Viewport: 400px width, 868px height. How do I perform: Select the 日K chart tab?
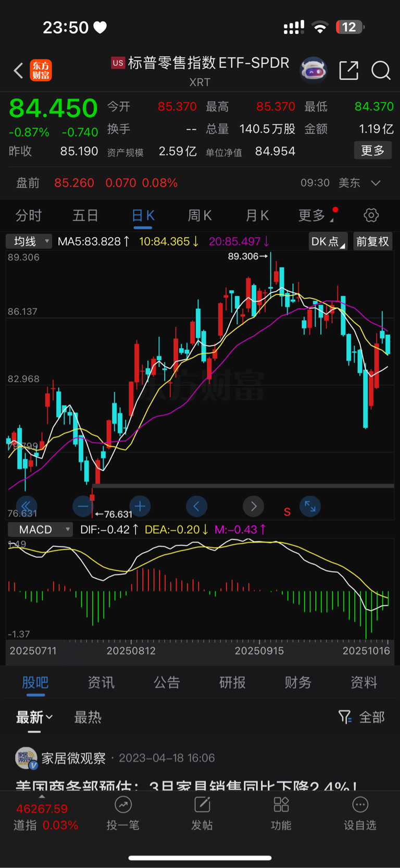143,215
